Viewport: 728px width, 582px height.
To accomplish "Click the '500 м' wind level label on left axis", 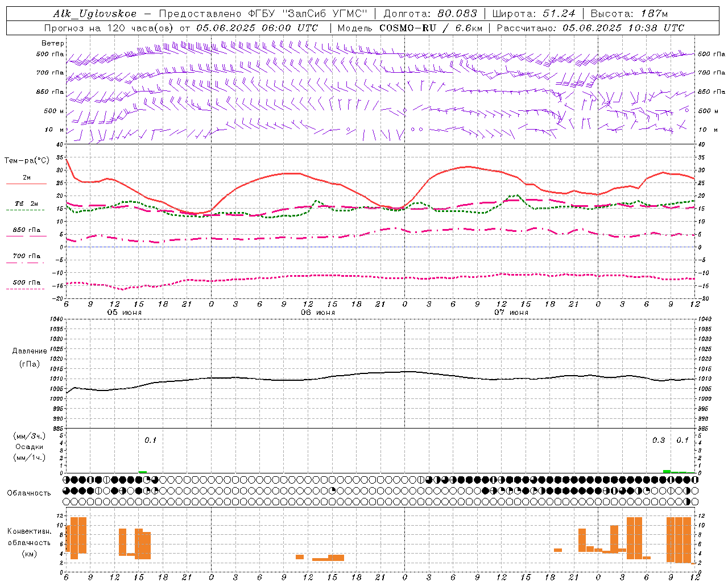I will (x=54, y=111).
